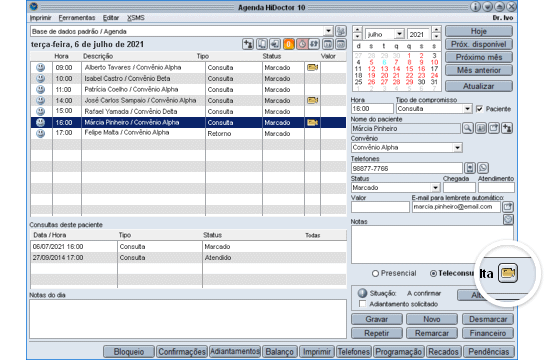Click the Hora input field showing 16:00
Image resolution: width=544 pixels, height=360 pixels.
click(372, 109)
